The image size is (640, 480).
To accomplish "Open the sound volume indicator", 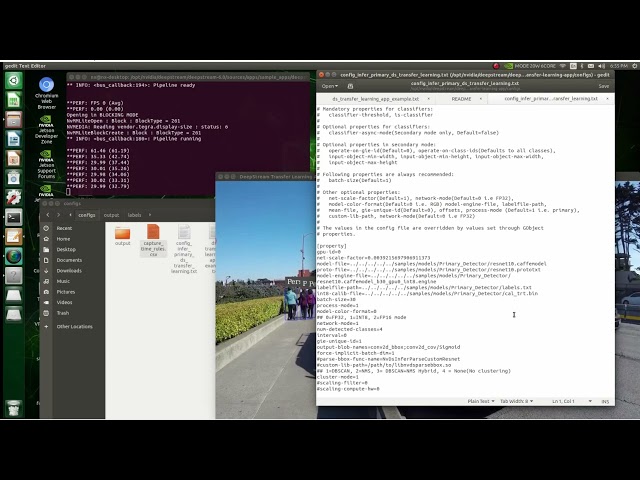I will pyautogui.click(x=602, y=66).
